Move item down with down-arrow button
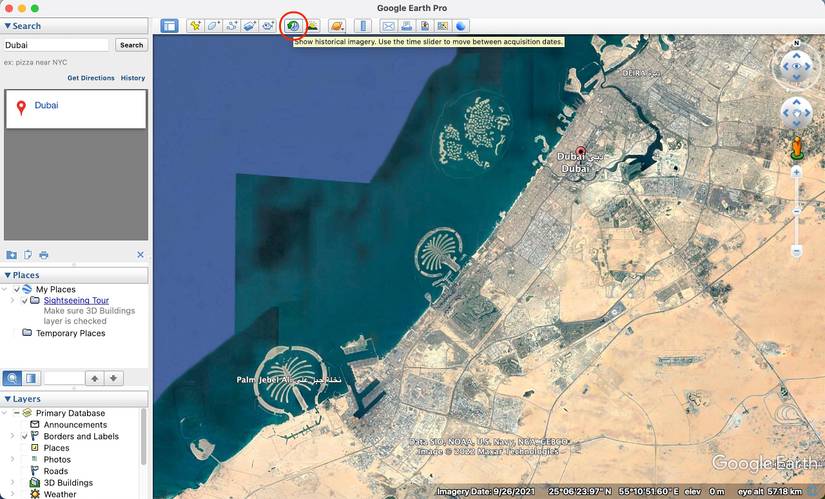The width and height of the screenshot is (825, 499). pos(114,378)
